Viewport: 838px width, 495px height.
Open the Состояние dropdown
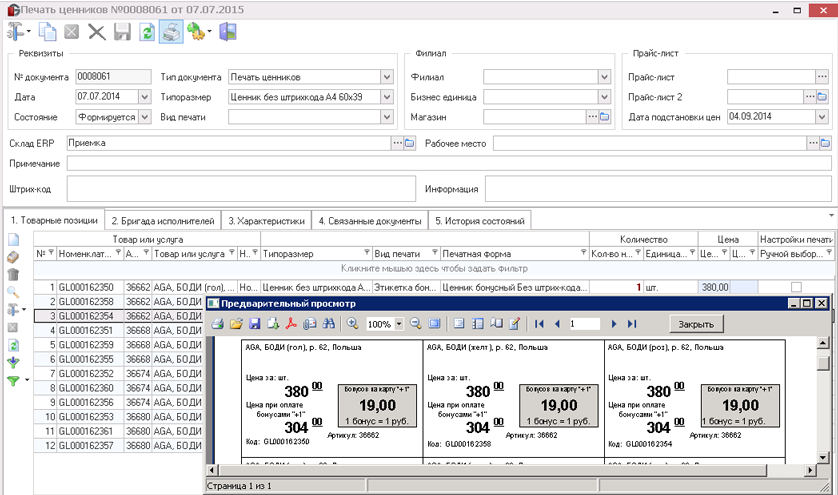click(145, 117)
